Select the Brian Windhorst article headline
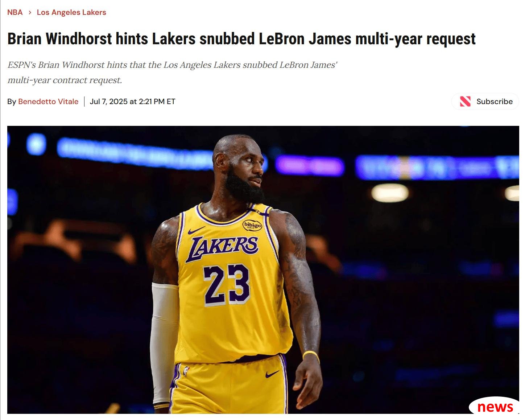Image resolution: width=525 pixels, height=420 pixels. pyautogui.click(x=241, y=39)
